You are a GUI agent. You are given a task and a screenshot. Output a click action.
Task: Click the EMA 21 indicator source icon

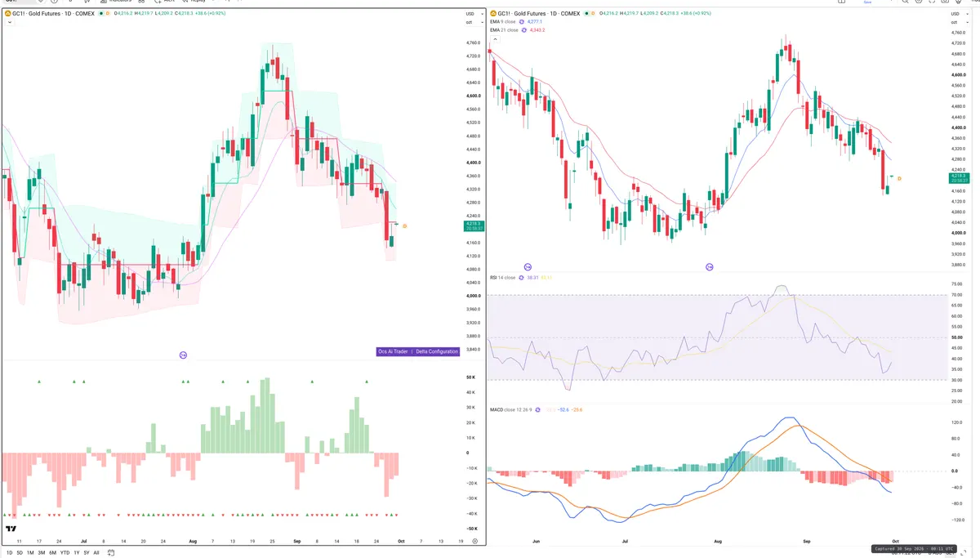(x=524, y=30)
